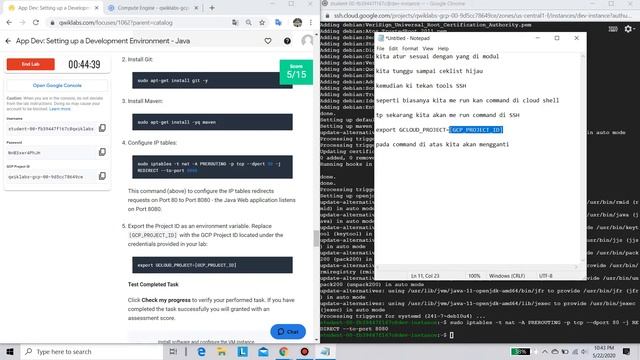Copy the GCP Project ID
The width and height of the screenshot is (640, 360).
[x=102, y=176]
